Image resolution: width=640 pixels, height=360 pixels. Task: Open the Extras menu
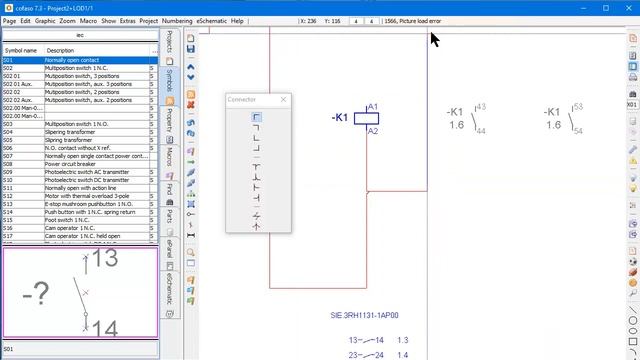point(127,21)
